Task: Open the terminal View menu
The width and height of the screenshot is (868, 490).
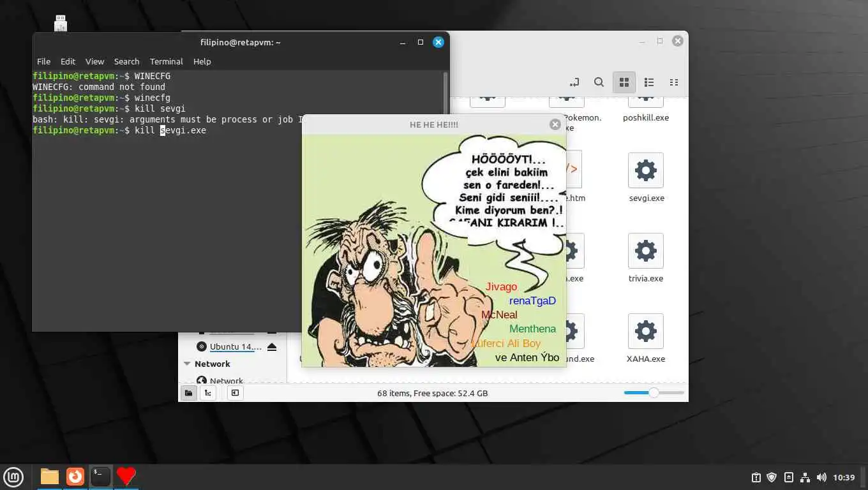Action: point(94,61)
